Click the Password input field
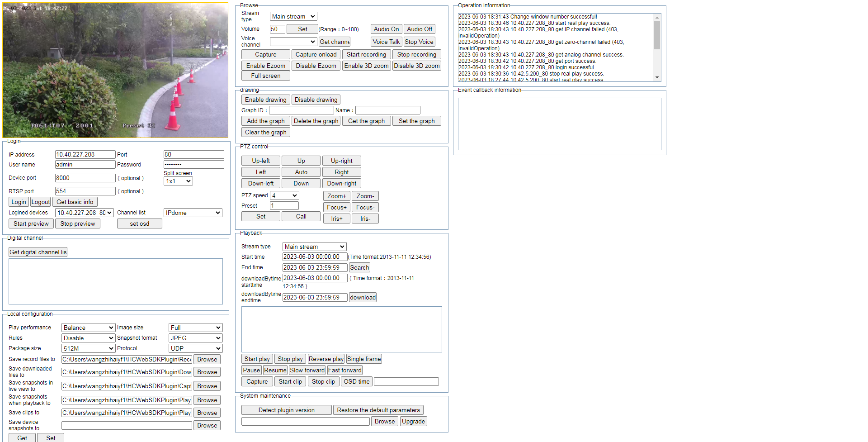The image size is (868, 442). 193,164
